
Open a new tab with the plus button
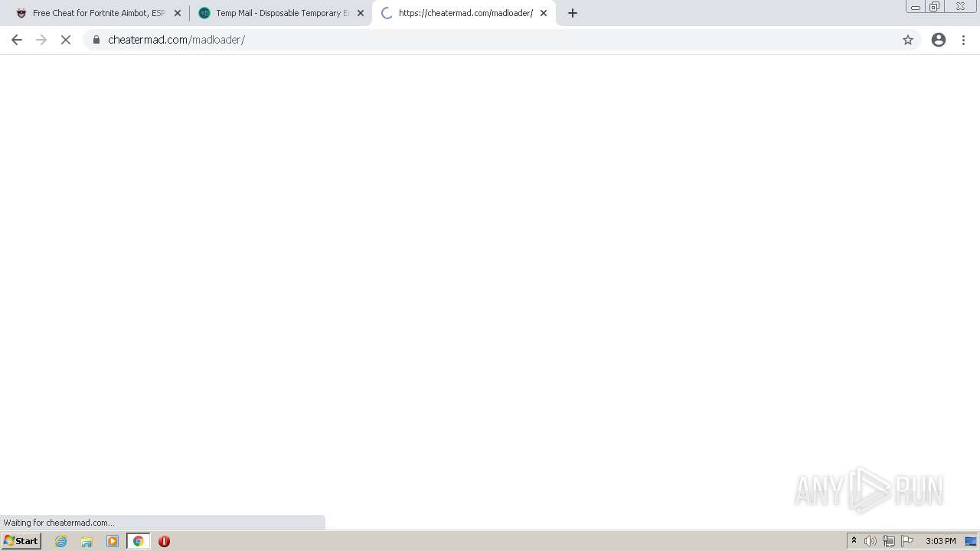coord(573,13)
